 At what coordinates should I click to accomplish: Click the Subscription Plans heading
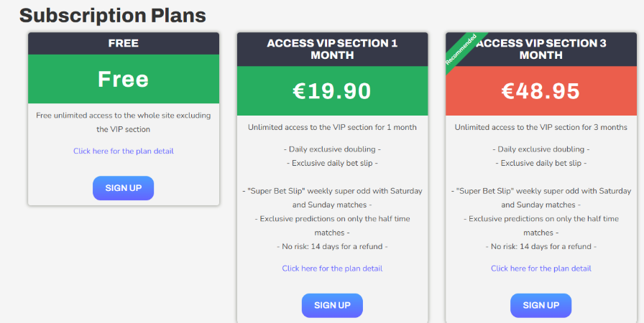point(112,14)
